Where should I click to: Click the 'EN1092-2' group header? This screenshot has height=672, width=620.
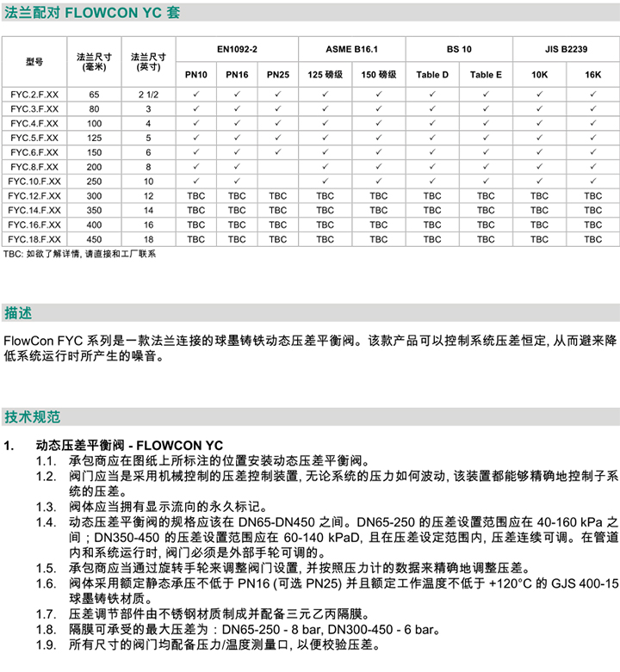[x=237, y=49]
